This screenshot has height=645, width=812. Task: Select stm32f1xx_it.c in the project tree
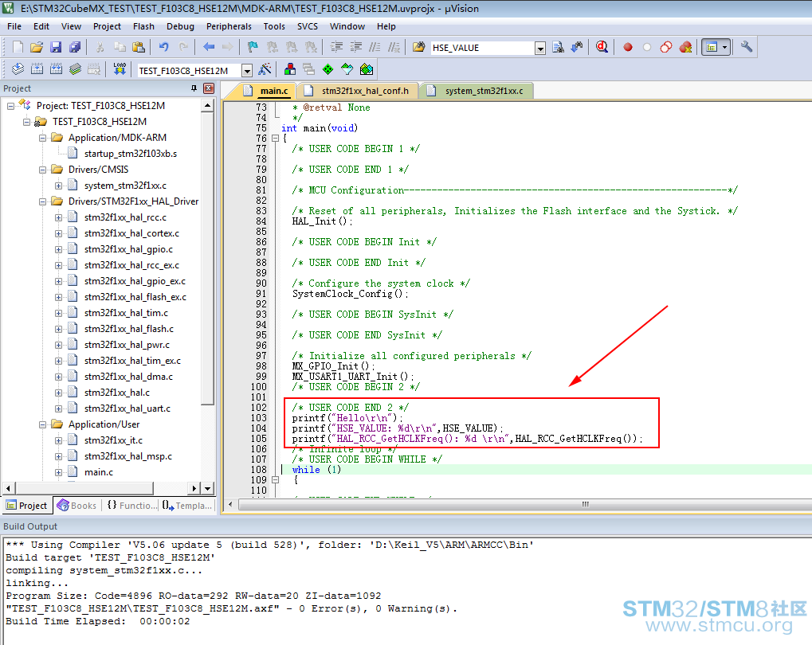pos(113,440)
